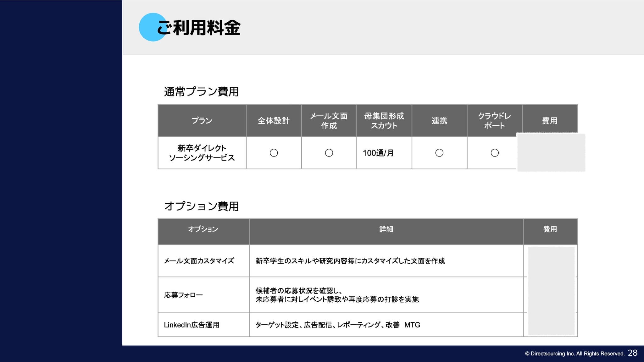Click the circle mark under クラウドレポート
This screenshot has height=362, width=644.
[495, 153]
